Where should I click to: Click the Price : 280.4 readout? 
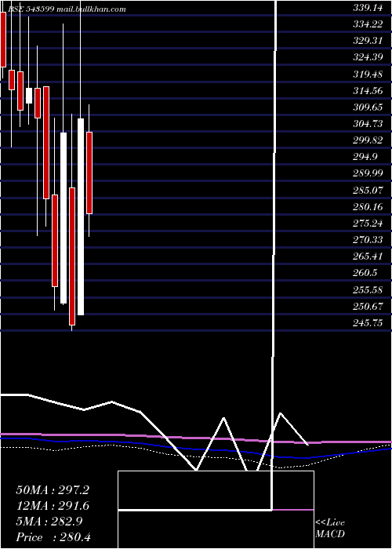(x=53, y=537)
